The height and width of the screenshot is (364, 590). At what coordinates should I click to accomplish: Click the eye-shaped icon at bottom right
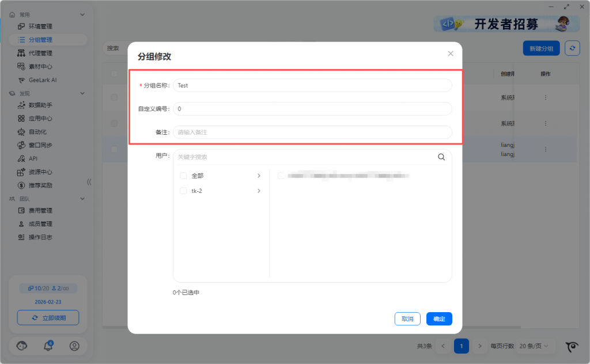[x=572, y=346]
